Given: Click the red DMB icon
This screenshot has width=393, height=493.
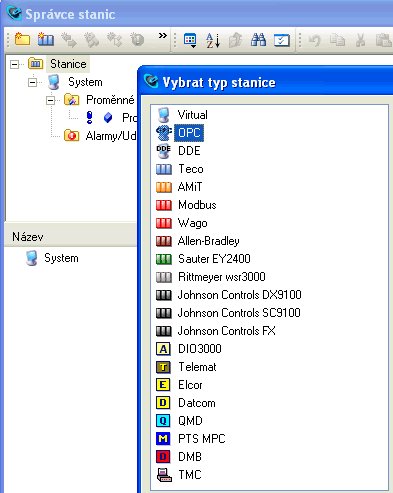Looking at the screenshot, I should coord(163,457).
